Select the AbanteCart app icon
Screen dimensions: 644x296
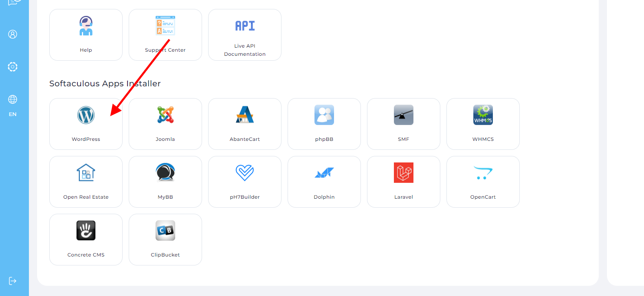tap(245, 115)
